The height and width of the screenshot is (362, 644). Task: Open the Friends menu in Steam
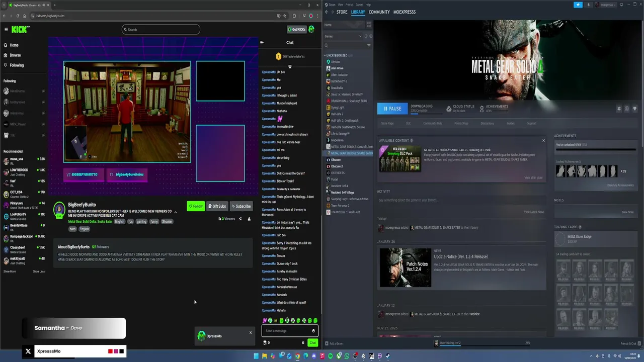coord(349,5)
